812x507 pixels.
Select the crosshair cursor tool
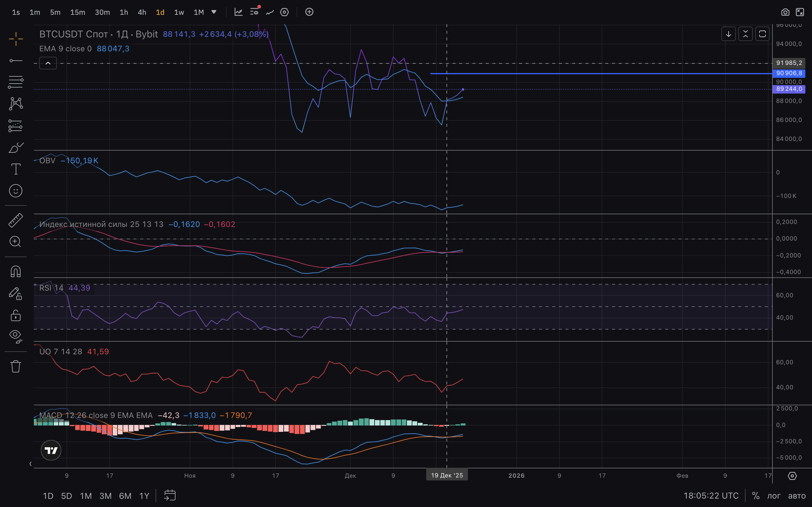[x=16, y=39]
